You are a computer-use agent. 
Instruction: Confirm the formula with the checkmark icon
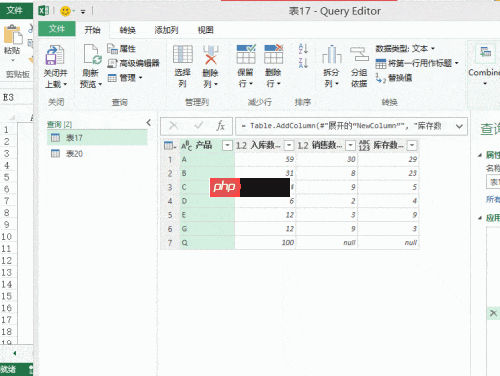199,126
